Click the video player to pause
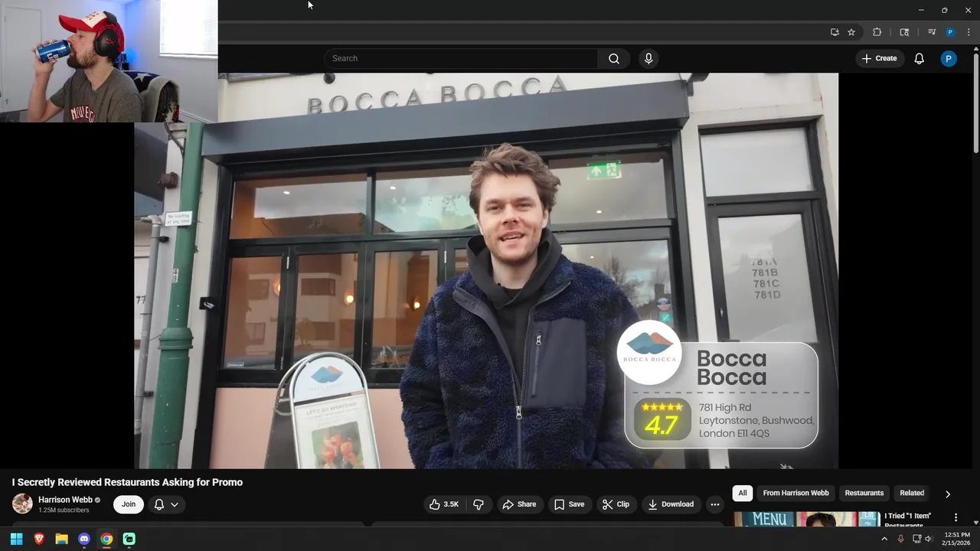Viewport: 980px width, 551px height. pyautogui.click(x=486, y=270)
